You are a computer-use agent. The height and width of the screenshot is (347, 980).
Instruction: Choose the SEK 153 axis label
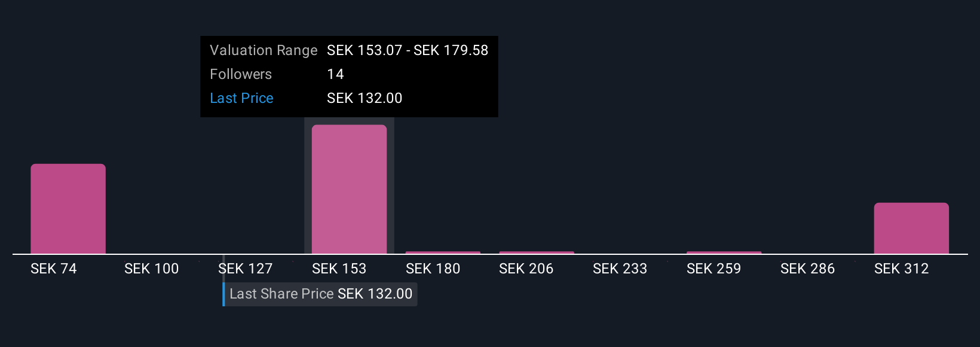click(x=339, y=269)
